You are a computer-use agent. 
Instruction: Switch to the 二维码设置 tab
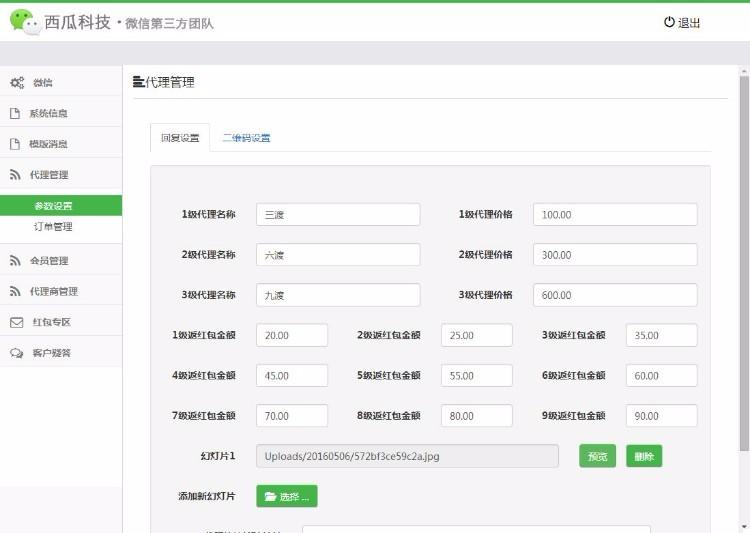[x=246, y=138]
